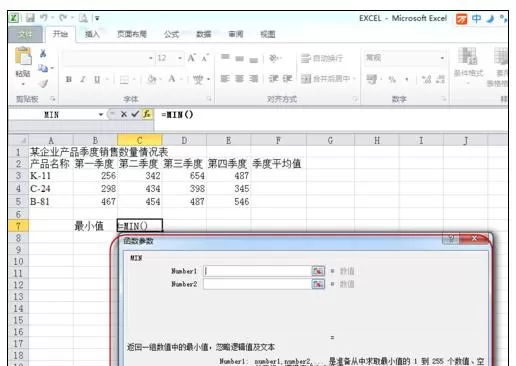Screen dimensions: 516x366
Task: Click the Accounting Number Format icon
Action: pyautogui.click(x=372, y=79)
